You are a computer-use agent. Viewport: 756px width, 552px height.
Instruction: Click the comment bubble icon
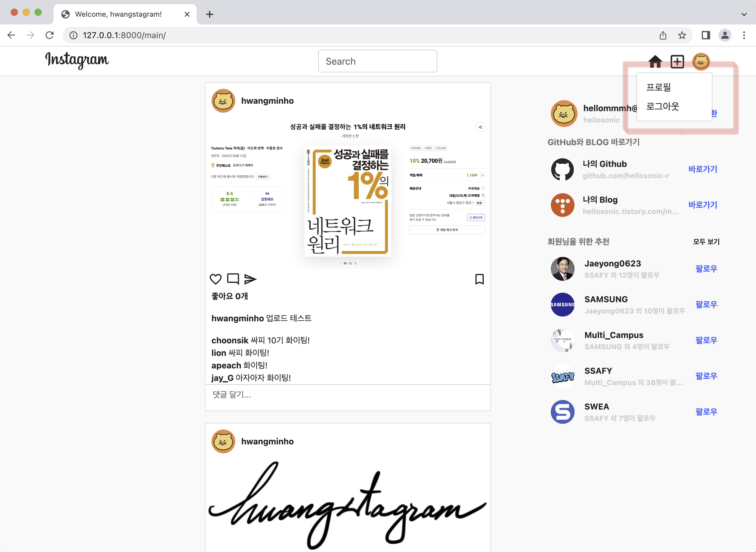(x=233, y=279)
